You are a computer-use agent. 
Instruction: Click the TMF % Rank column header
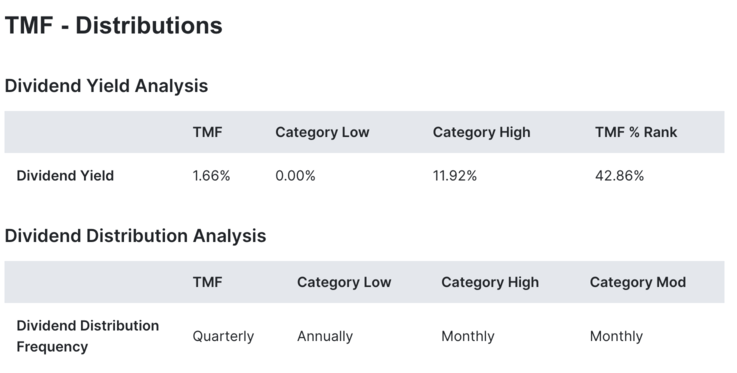[x=636, y=132]
